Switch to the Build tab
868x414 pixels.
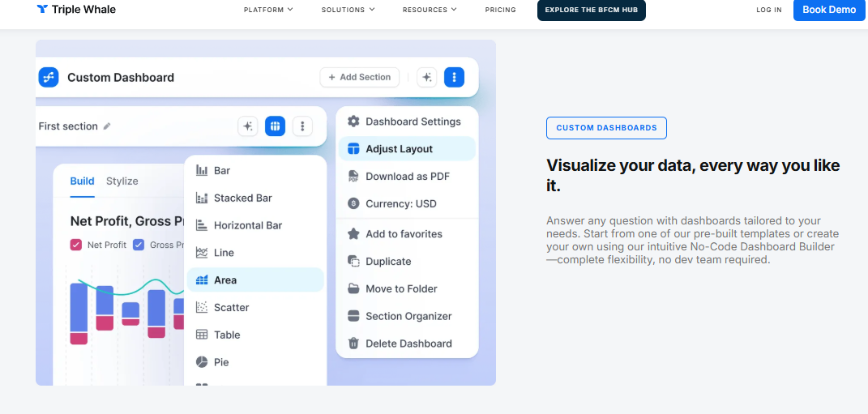[x=82, y=181]
